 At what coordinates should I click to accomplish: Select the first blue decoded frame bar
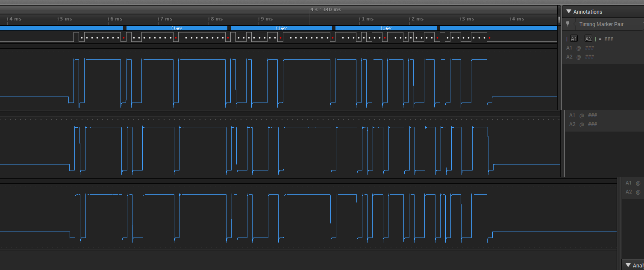coord(62,28)
